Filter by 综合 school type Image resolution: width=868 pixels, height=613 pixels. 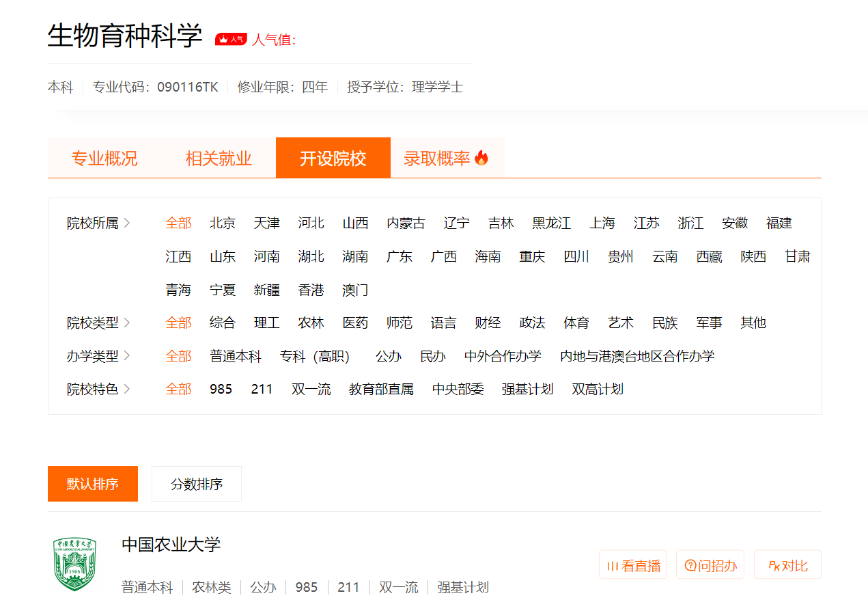tap(223, 323)
